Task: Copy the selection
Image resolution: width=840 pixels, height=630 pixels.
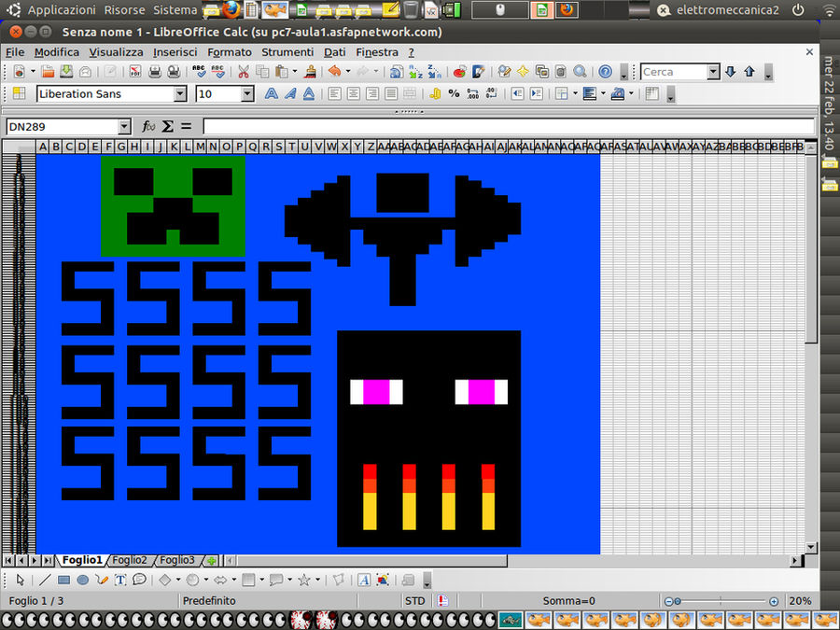Action: click(x=262, y=71)
